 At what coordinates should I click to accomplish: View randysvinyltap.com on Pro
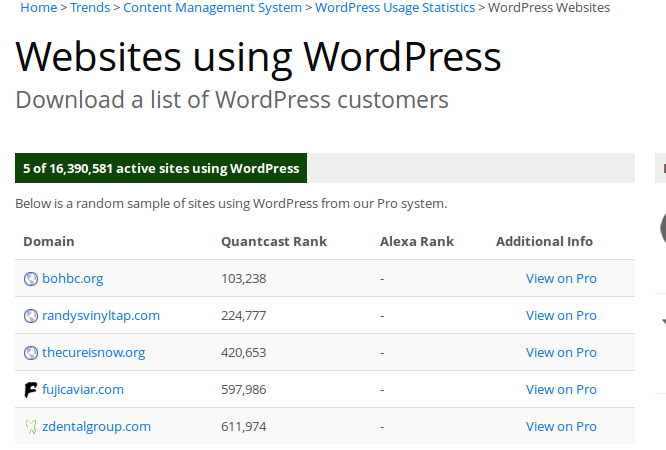coord(561,316)
